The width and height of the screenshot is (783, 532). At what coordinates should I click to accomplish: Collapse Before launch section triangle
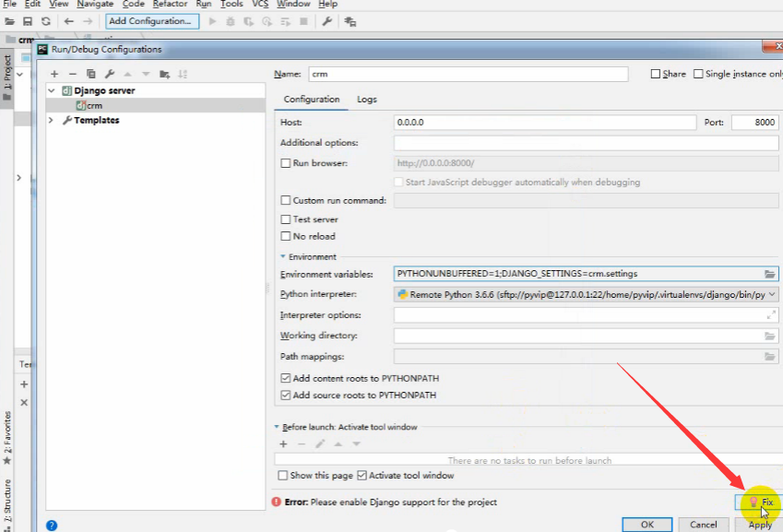(277, 427)
